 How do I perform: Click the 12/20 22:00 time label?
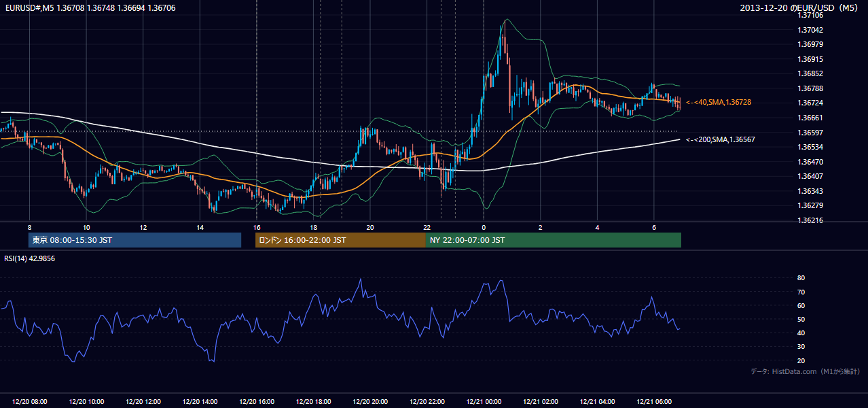click(427, 402)
